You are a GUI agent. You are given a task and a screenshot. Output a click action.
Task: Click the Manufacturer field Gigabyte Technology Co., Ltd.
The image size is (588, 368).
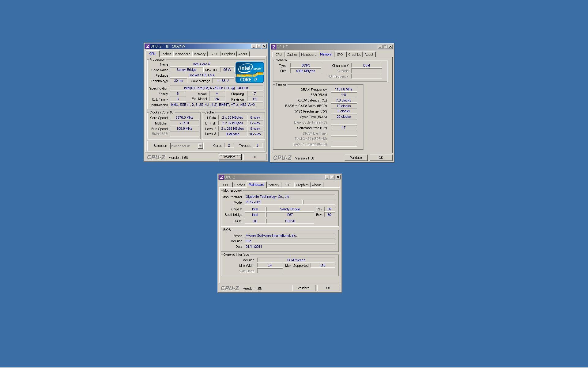[290, 197]
